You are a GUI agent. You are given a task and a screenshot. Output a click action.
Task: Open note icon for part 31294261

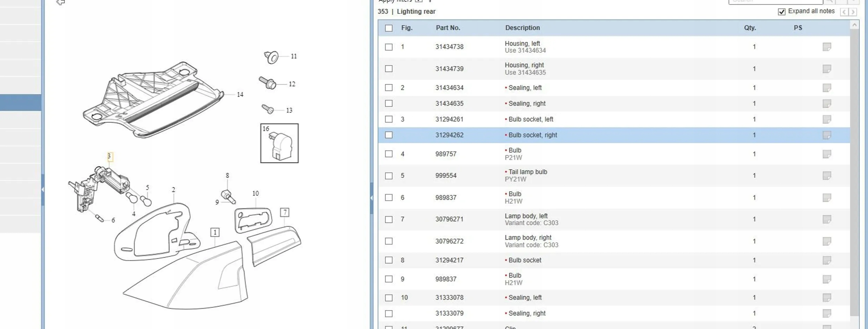[x=827, y=119]
